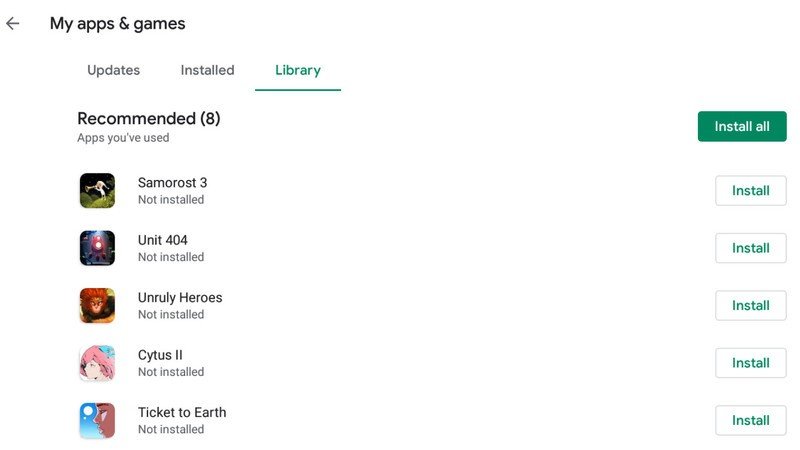The height and width of the screenshot is (450, 800).
Task: Click the Ticket to Earth title text
Action: point(182,412)
